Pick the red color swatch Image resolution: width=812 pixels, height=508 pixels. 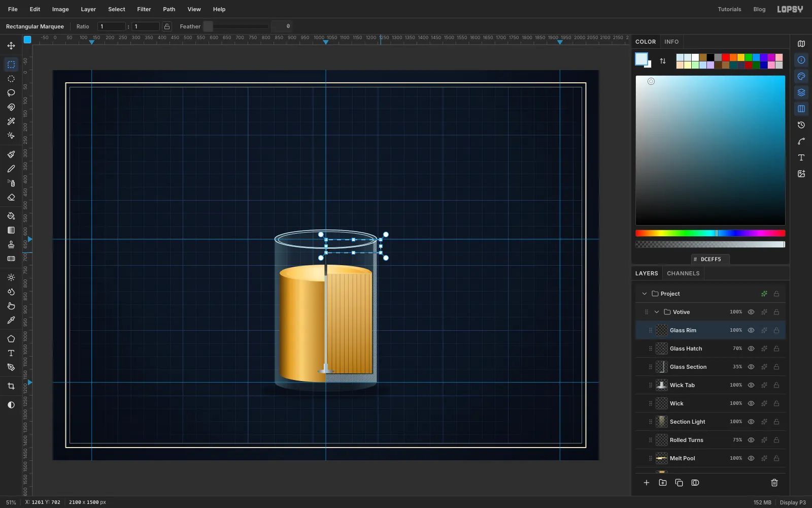(x=726, y=57)
